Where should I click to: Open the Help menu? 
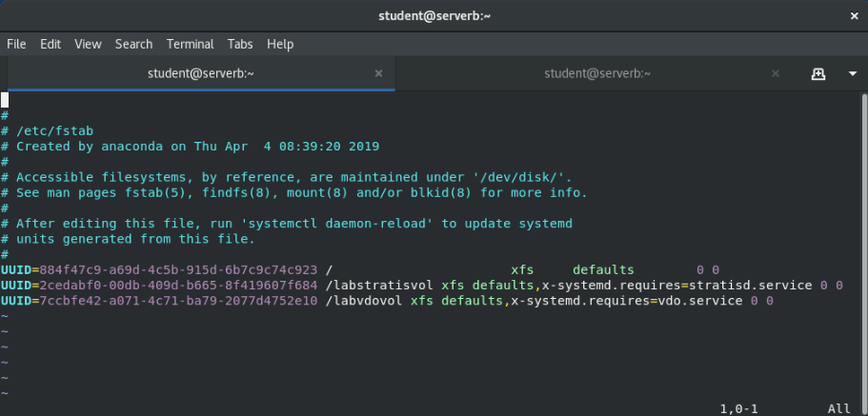tap(280, 44)
